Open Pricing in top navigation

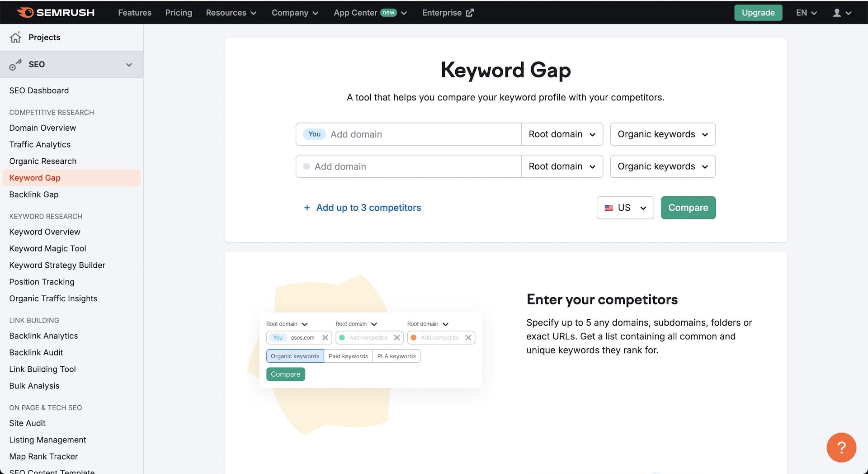[x=179, y=13]
